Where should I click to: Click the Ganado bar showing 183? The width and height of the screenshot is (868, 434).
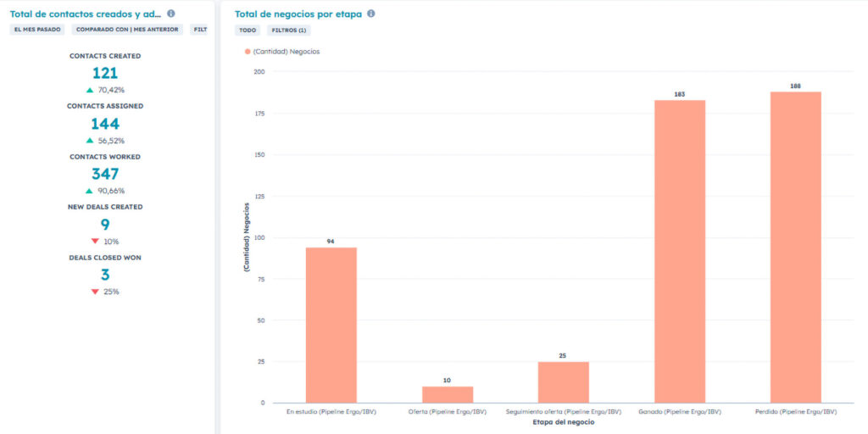click(679, 251)
